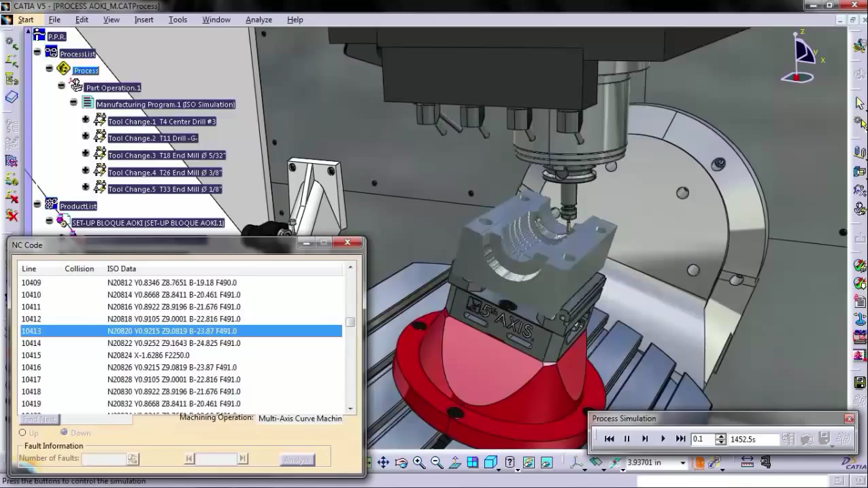Click the Tool Change.1 operation icon
The width and height of the screenshot is (868, 488).
pyautogui.click(x=100, y=120)
